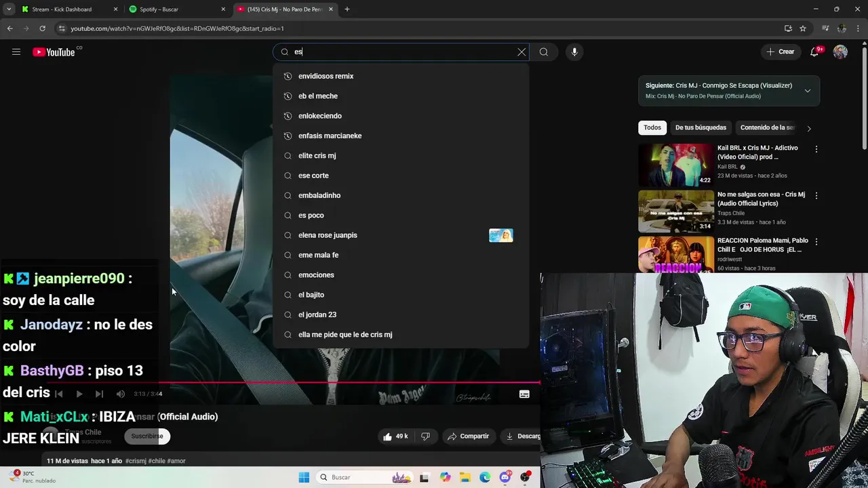868x488 pixels.
Task: Open the install app icon in address bar
Action: (x=788, y=28)
